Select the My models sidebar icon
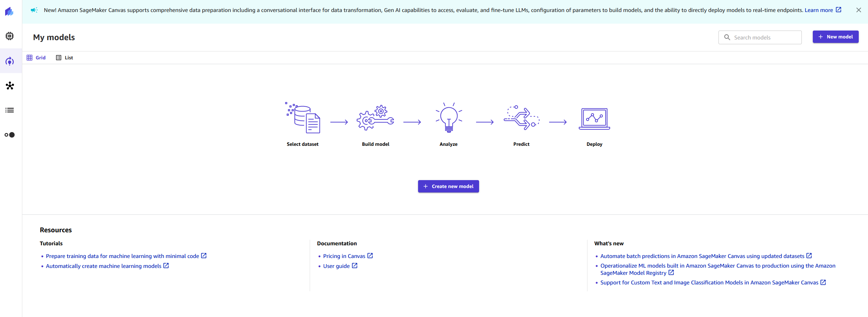This screenshot has height=317, width=868. tap(10, 61)
